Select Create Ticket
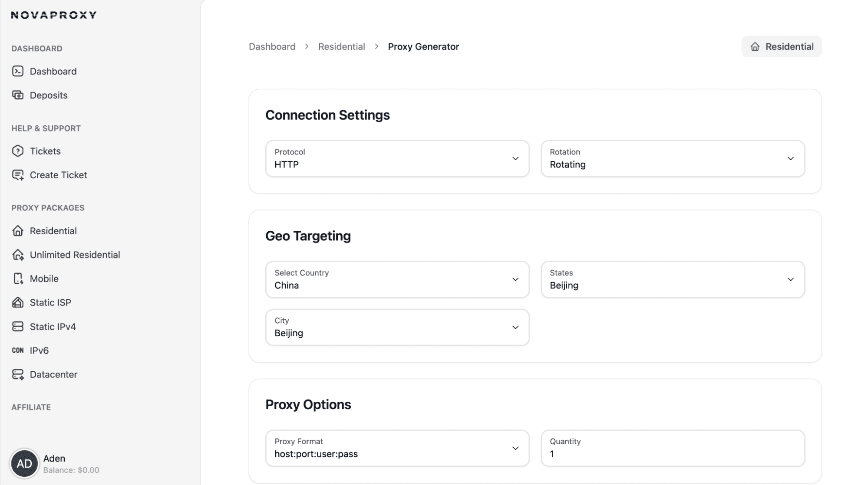 [58, 175]
